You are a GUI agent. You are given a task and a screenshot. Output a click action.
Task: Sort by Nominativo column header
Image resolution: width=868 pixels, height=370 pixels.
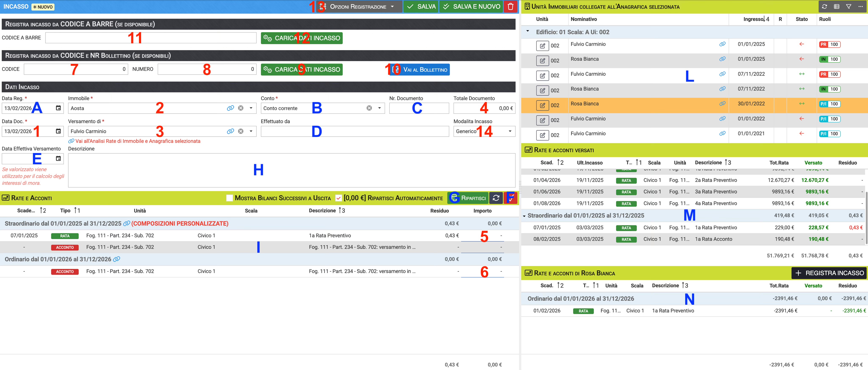tap(584, 19)
